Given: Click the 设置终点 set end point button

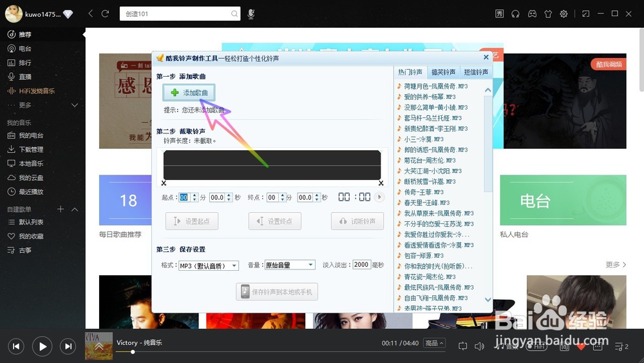Looking at the screenshot, I should pyautogui.click(x=275, y=221).
